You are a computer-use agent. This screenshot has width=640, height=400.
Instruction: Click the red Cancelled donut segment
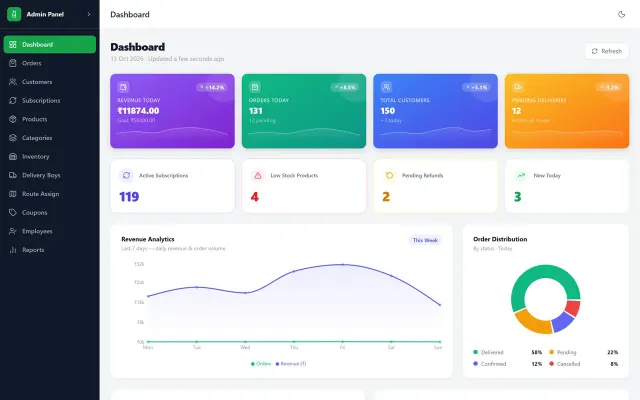pos(573,308)
